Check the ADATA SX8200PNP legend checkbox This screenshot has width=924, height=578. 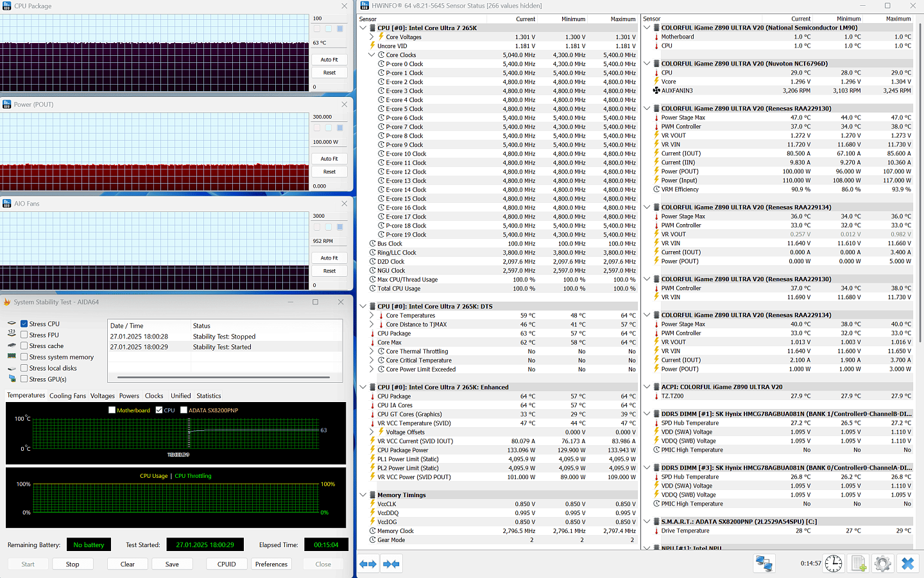(184, 410)
